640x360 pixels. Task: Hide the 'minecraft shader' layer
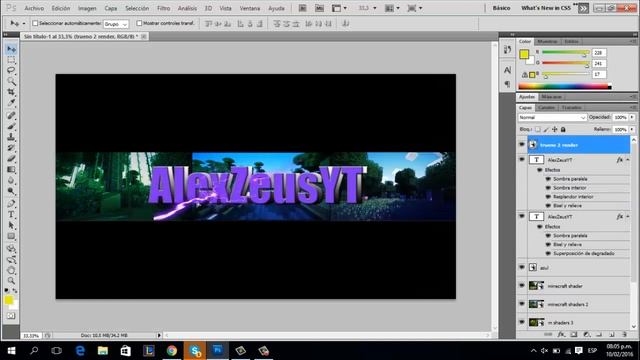pos(522,286)
